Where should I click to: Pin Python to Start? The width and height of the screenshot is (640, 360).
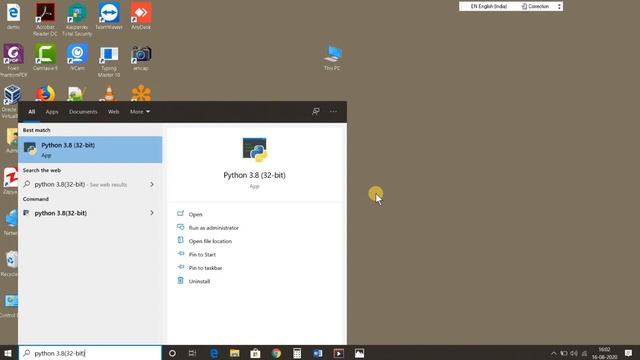coord(202,255)
